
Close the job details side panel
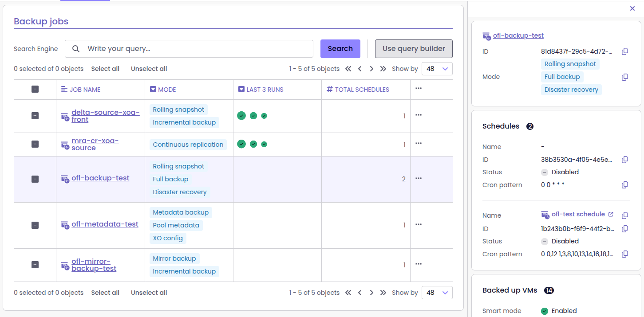click(632, 8)
